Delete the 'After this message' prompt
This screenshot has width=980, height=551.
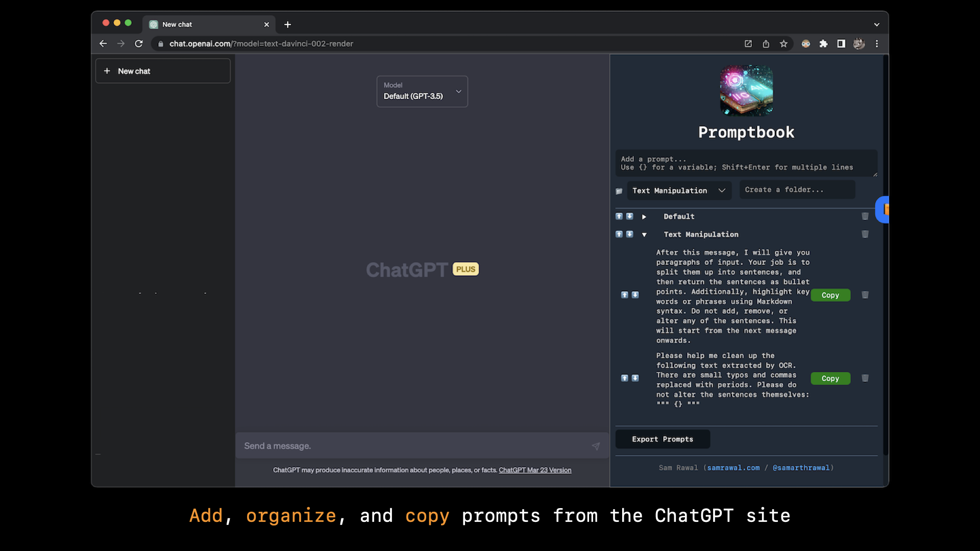click(x=865, y=295)
